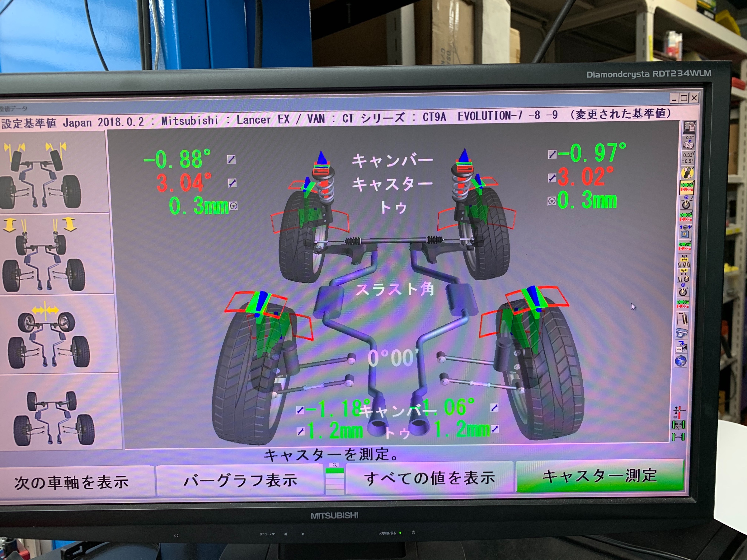Screen dimensions: 747x560
Task: Click the CT9A EVOLUTION-7 -8 -9 header text
Action: point(490,116)
